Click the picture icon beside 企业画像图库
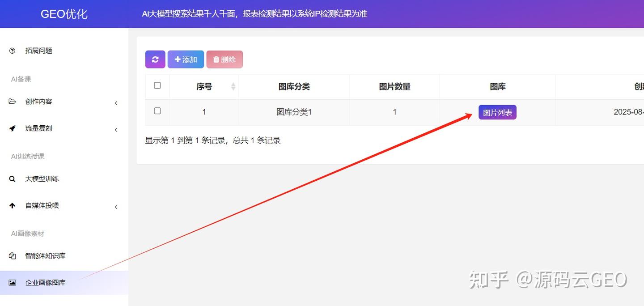This screenshot has height=306, width=644. pos(12,283)
